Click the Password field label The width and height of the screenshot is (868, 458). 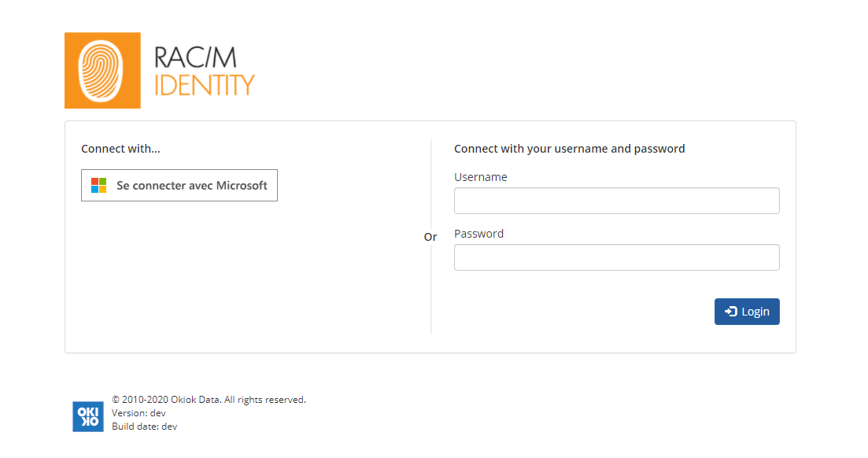pyautogui.click(x=478, y=234)
